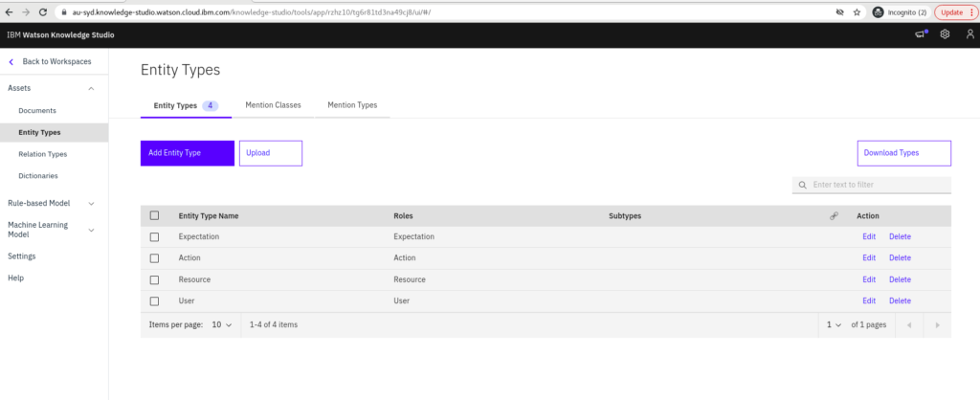
Task: Tick the Expectation row checkbox
Action: coord(154,236)
